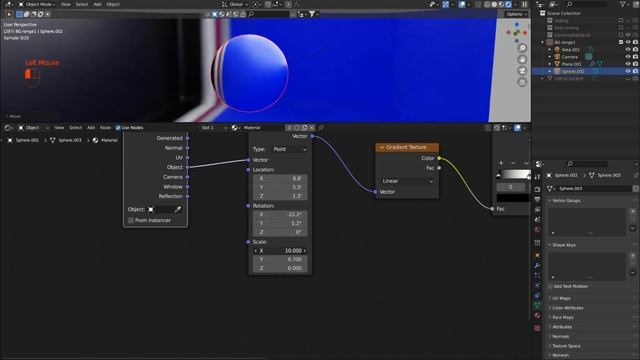
Task: Collapse the Gradient Texture node header
Action: (x=382, y=147)
